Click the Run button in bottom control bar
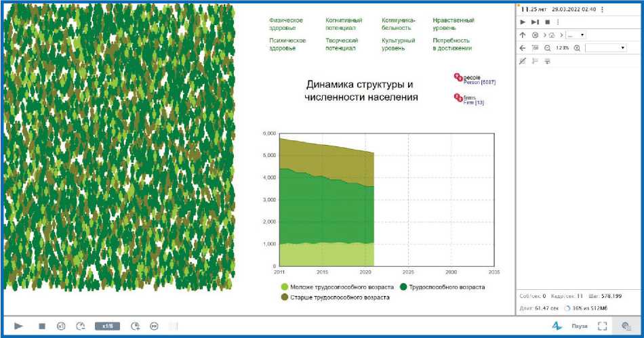The height and width of the screenshot is (338, 644). pos(18,326)
